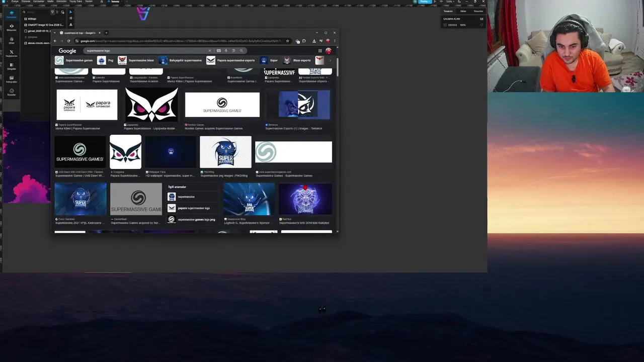Open the Metin menu
The image size is (644, 362).
50,2
